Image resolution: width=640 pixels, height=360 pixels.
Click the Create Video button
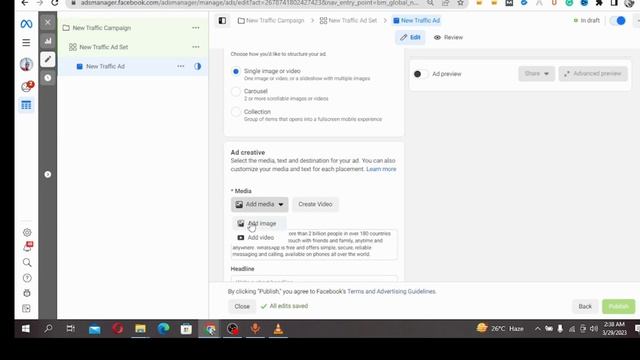click(x=315, y=204)
